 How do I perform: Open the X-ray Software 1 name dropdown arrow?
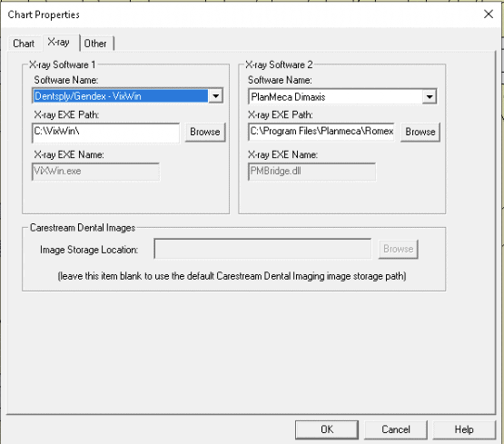click(216, 95)
